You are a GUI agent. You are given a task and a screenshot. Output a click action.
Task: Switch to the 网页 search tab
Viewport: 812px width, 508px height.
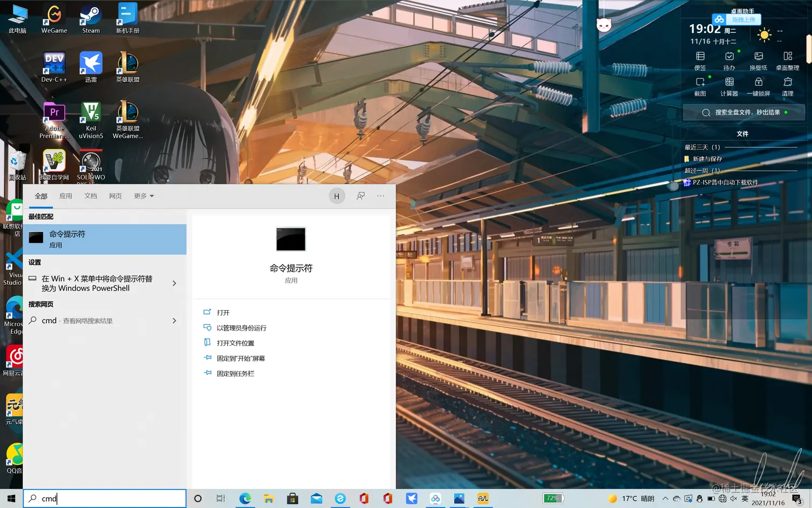pos(115,196)
